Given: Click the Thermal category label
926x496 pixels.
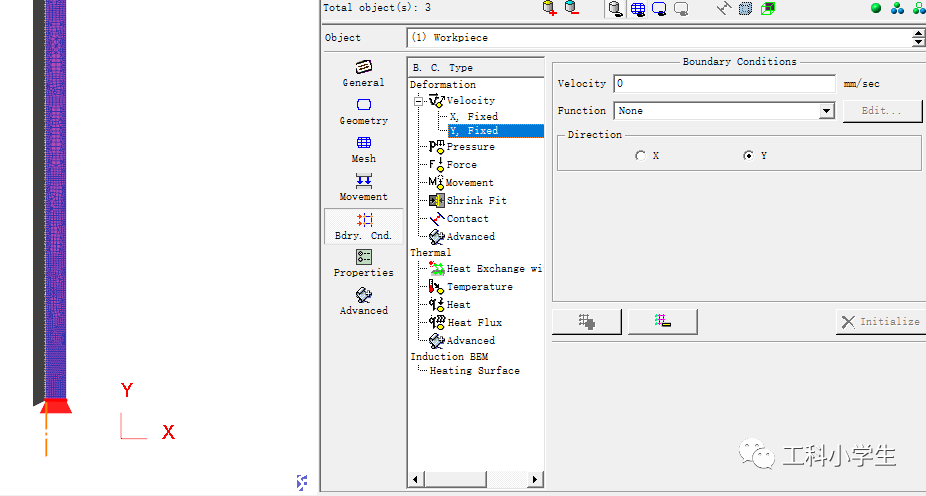Looking at the screenshot, I should tap(431, 252).
